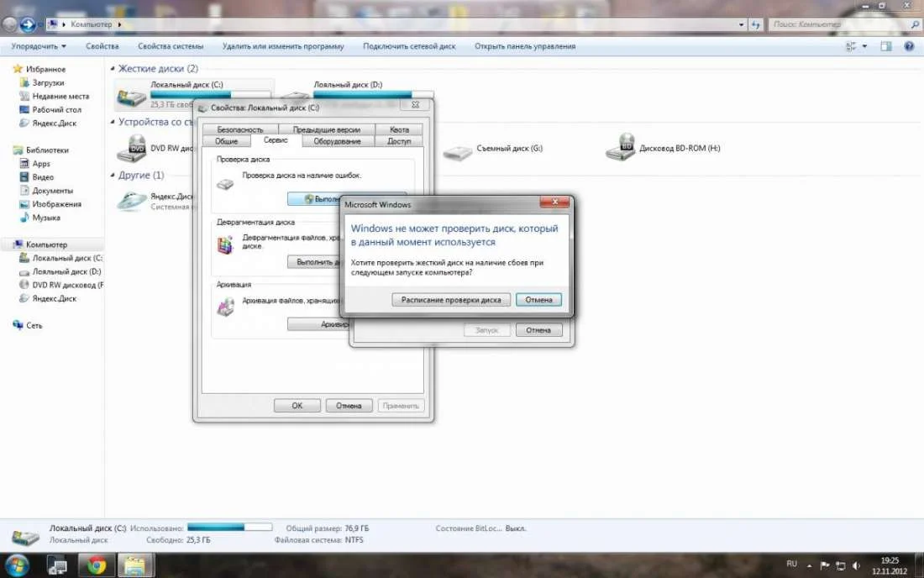
Task: Open the Общие tab
Action: [x=226, y=141]
